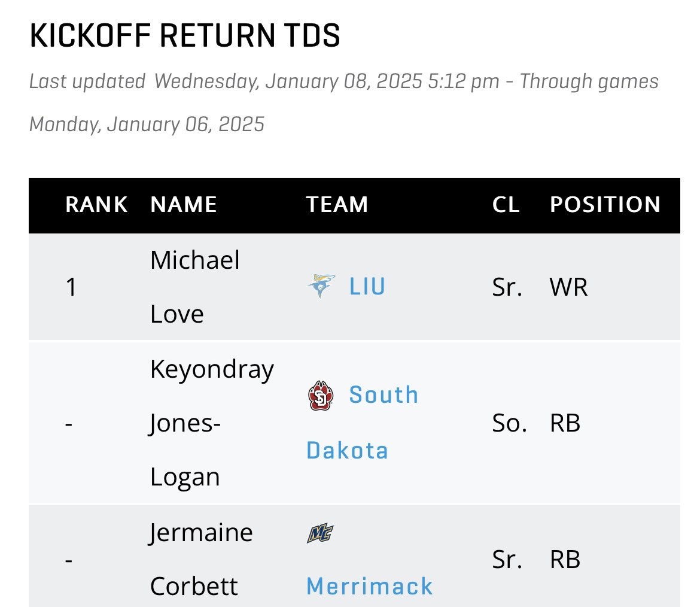Sort by the TEAM column header
The height and width of the screenshot is (607, 700).
click(337, 205)
